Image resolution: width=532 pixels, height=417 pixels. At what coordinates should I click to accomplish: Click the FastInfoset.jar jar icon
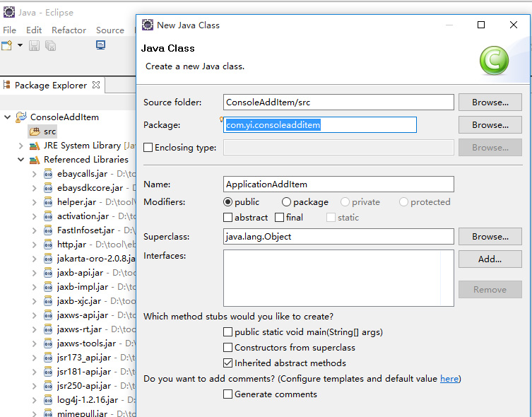click(48, 230)
